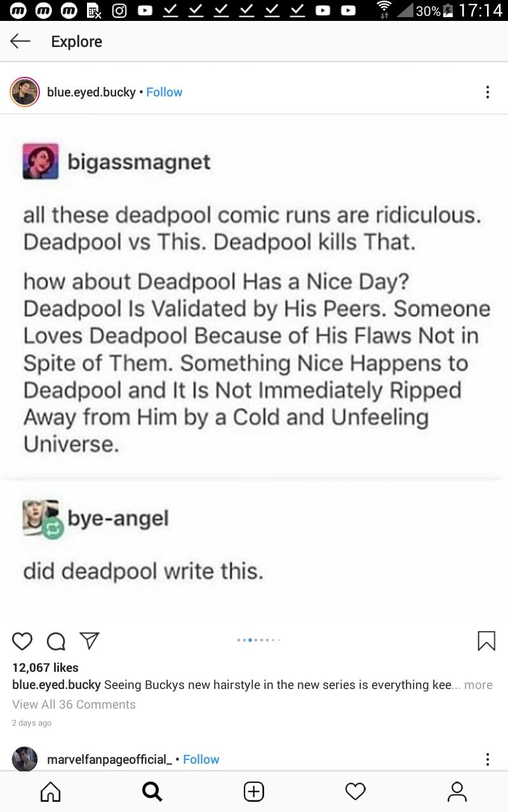Like the post with the heart icon
Screen dimensions: 508x812
22,641
